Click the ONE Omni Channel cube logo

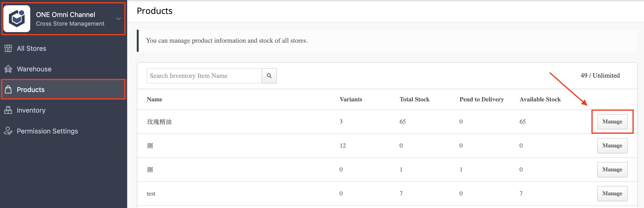(x=17, y=19)
